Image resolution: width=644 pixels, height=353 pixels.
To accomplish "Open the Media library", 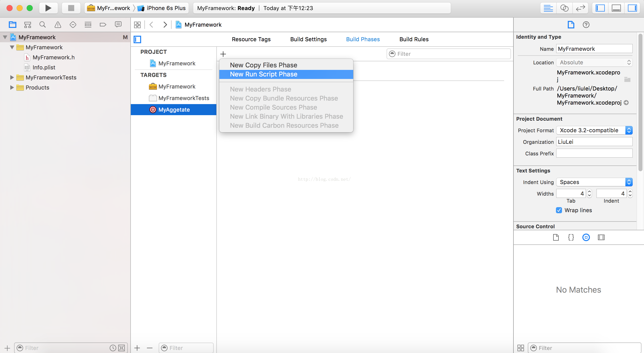I will (x=601, y=237).
